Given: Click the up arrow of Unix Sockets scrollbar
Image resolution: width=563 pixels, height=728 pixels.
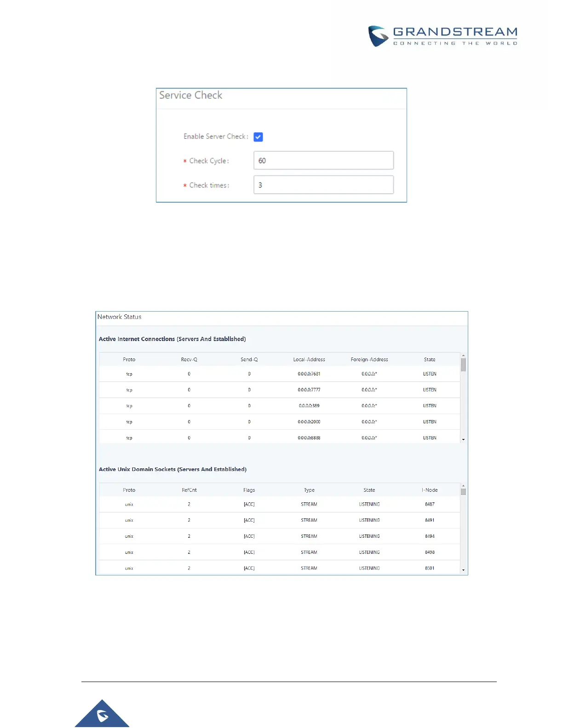Looking at the screenshot, I should coord(463,486).
